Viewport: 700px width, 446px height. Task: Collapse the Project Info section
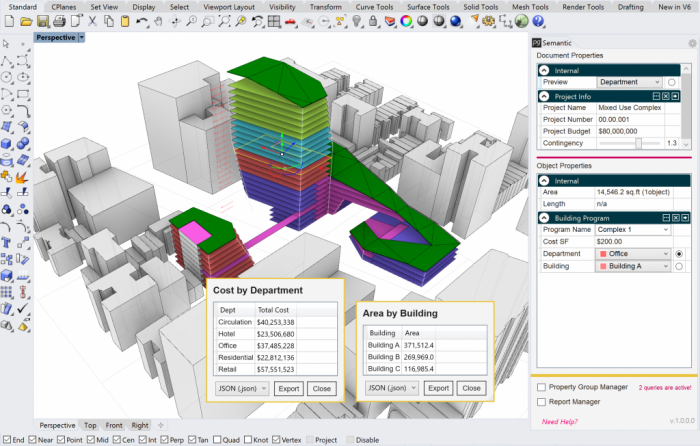point(544,96)
